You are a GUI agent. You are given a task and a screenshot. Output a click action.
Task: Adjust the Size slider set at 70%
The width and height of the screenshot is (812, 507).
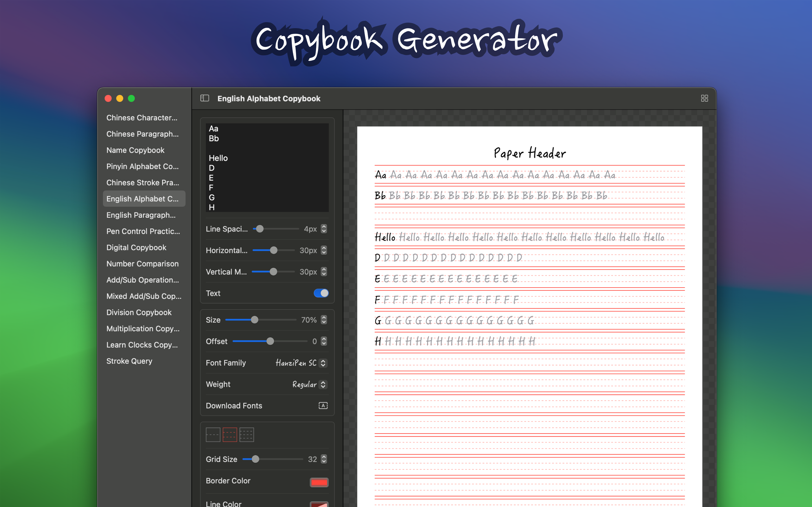pos(255,320)
